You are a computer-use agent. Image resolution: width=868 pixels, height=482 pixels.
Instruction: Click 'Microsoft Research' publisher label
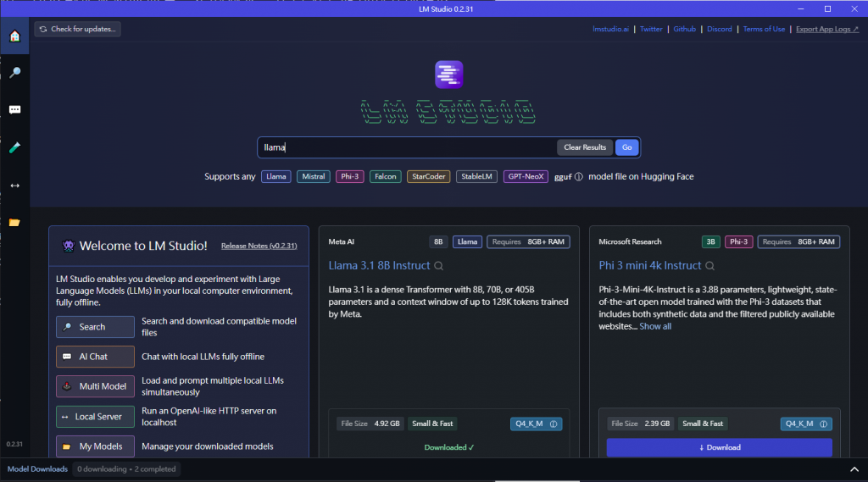pos(630,241)
